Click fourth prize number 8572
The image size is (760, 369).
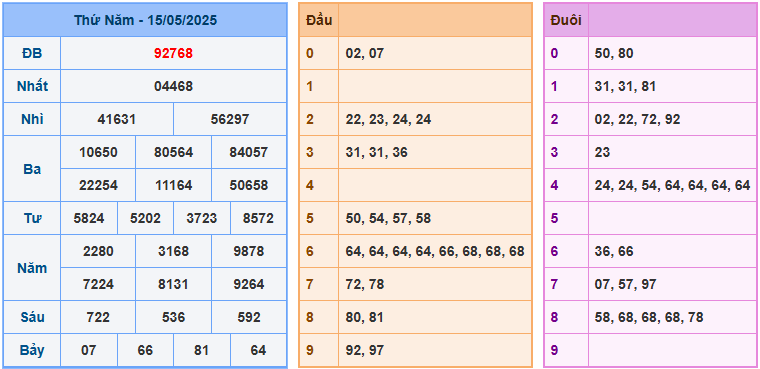click(x=258, y=218)
